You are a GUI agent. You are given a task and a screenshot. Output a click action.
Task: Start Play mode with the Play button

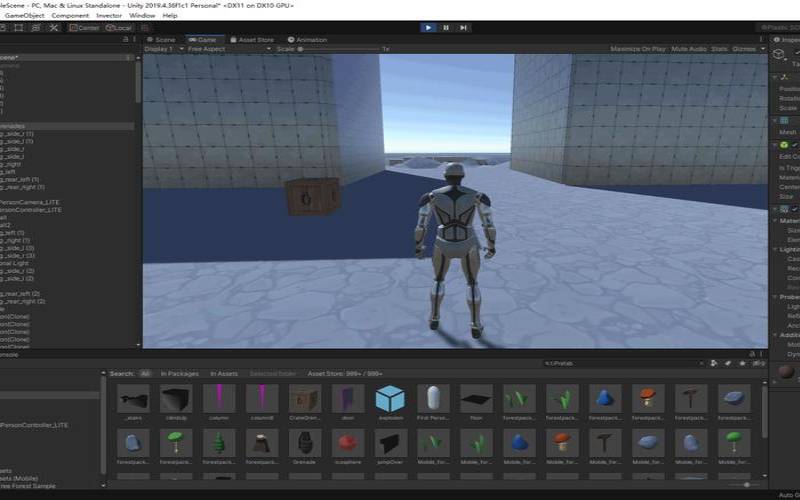tap(428, 28)
